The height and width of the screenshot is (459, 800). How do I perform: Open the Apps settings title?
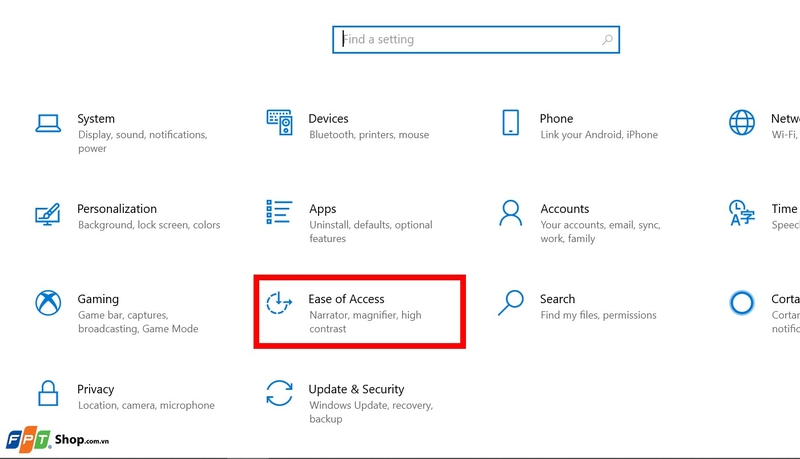[322, 209]
